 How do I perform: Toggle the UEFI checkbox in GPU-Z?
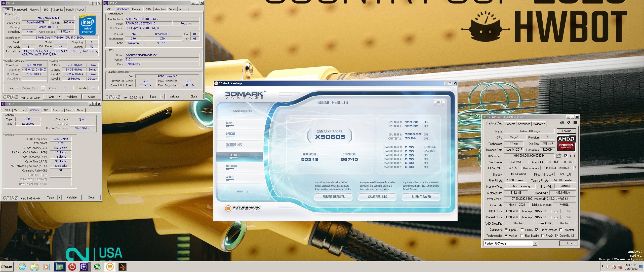pyautogui.click(x=566, y=156)
